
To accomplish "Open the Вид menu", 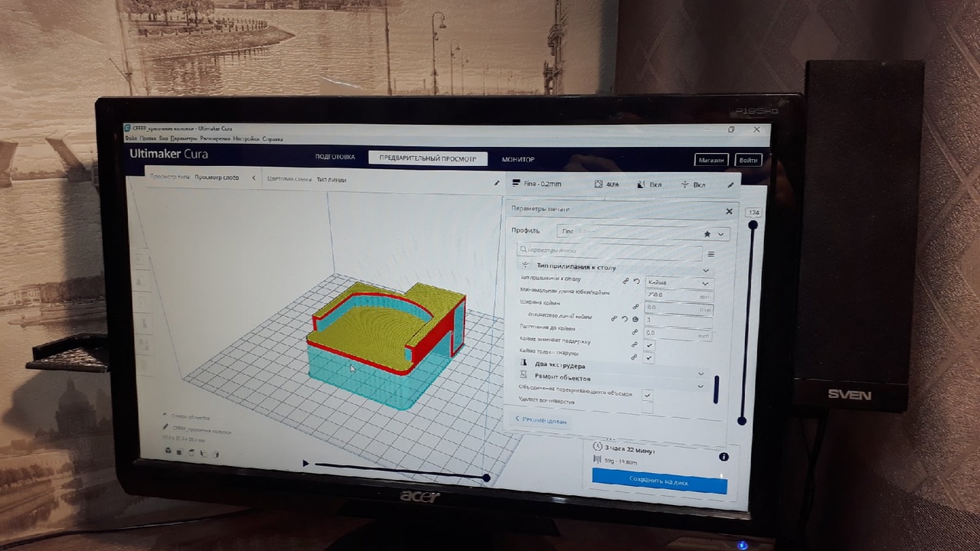I will tap(164, 139).
